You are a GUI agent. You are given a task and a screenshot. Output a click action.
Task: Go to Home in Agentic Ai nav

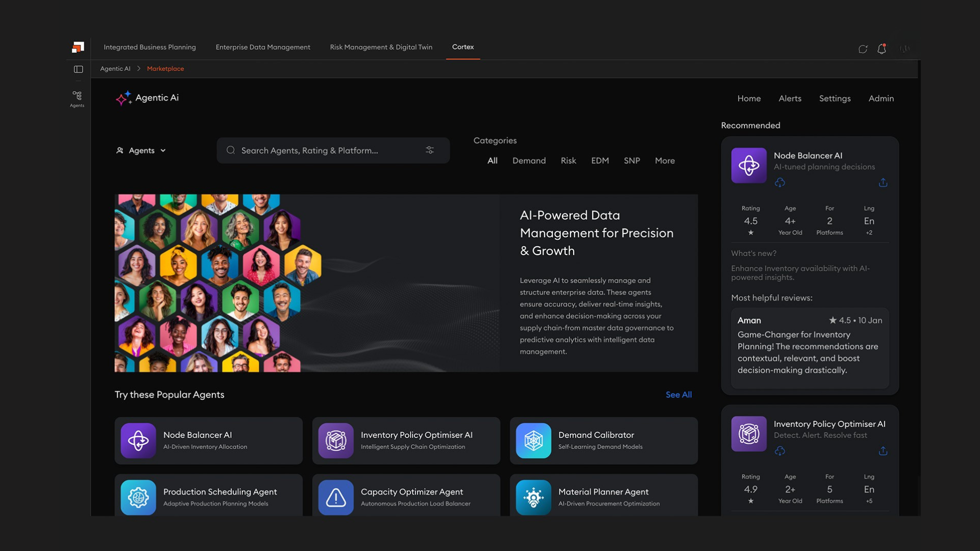[749, 98]
